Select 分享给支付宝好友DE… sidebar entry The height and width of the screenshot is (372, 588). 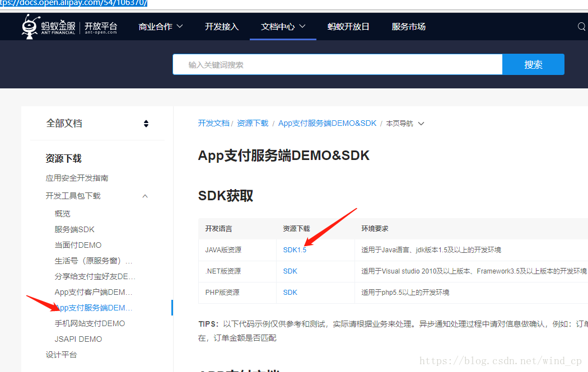[95, 276]
